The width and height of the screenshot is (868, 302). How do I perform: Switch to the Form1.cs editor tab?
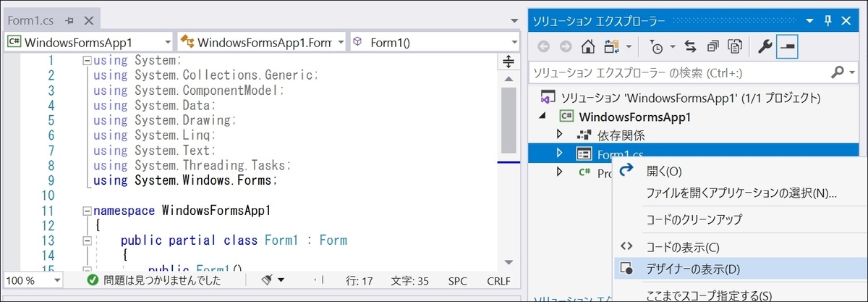coord(30,21)
